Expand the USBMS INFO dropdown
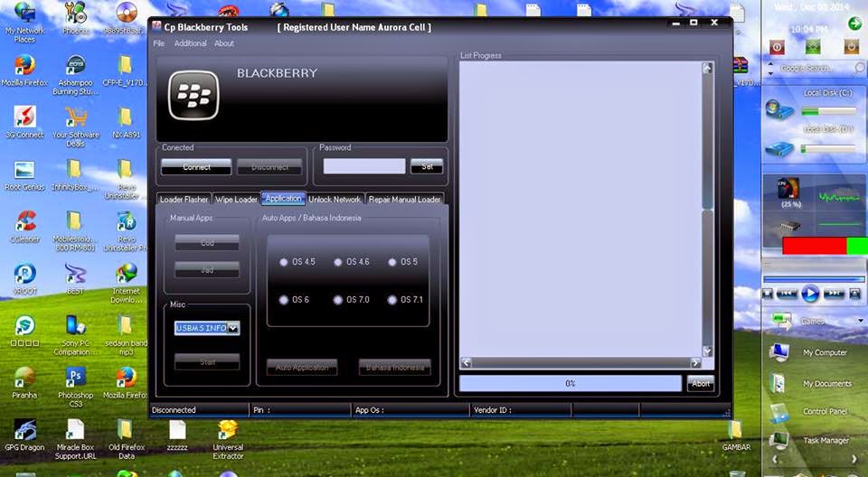The image size is (868, 477). click(x=233, y=328)
